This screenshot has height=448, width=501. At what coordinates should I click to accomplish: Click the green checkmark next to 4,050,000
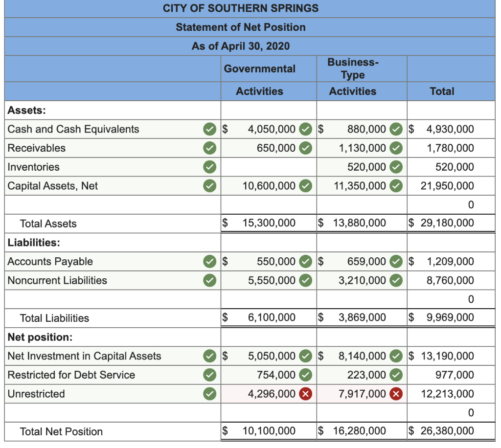click(x=305, y=129)
